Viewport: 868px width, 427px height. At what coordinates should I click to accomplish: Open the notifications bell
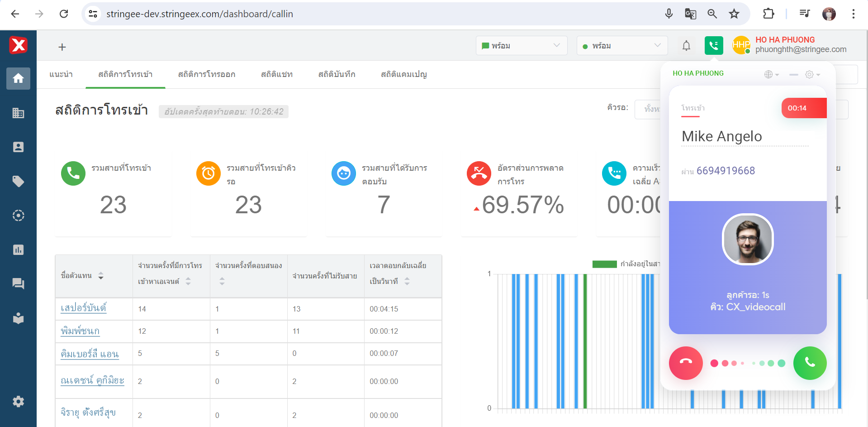point(686,46)
